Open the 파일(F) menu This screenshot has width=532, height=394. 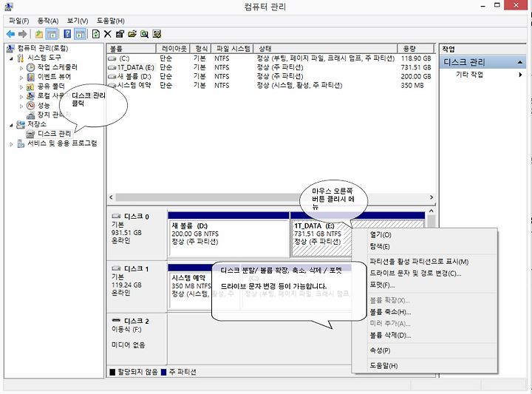tap(18, 21)
